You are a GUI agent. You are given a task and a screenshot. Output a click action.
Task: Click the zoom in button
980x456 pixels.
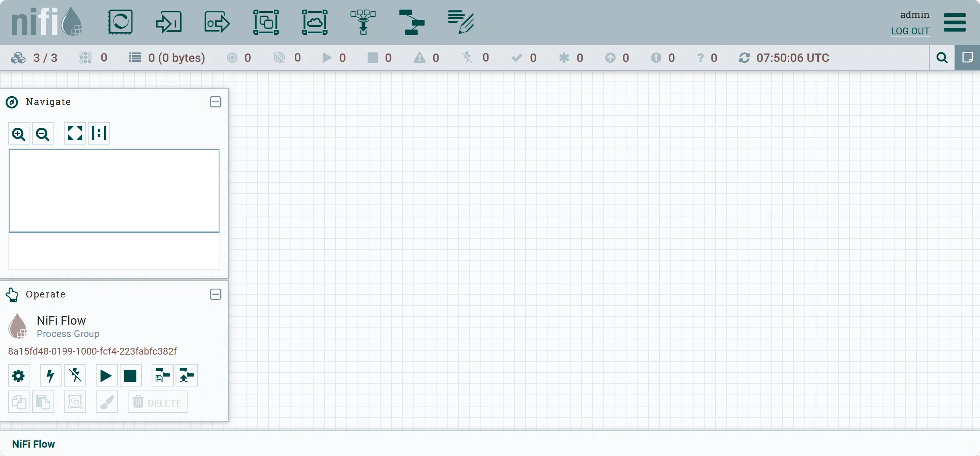coord(19,134)
